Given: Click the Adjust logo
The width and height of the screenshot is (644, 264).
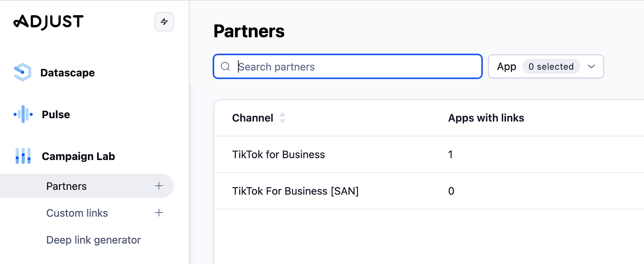Looking at the screenshot, I should [x=48, y=21].
